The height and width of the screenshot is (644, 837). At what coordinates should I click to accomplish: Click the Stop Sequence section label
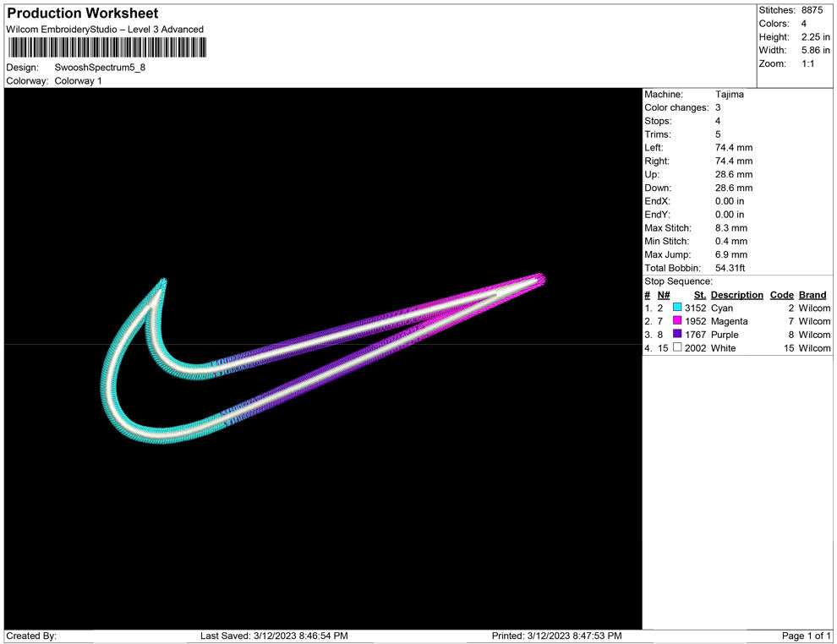coord(678,281)
